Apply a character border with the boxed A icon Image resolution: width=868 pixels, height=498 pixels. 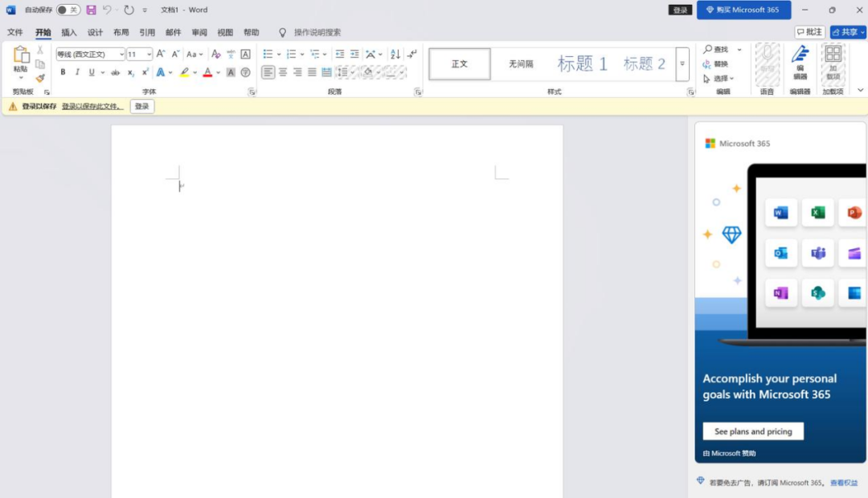tap(245, 54)
